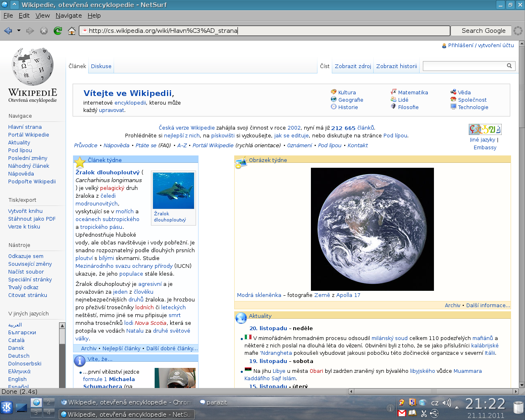
Task: Open the back history dropdown arrow
Action: click(x=19, y=31)
